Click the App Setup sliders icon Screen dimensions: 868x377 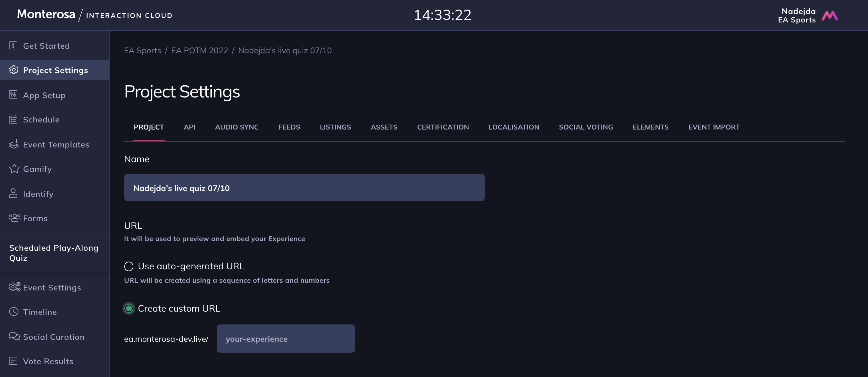(x=13, y=95)
